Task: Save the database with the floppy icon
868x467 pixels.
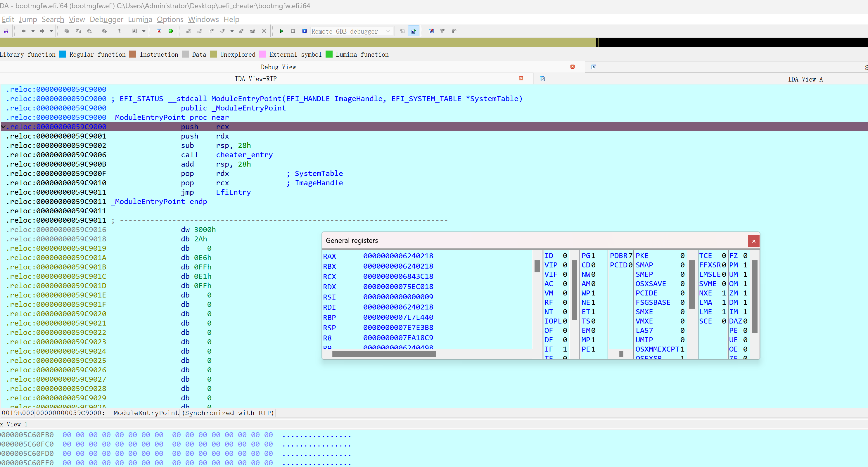Action: coord(6,31)
